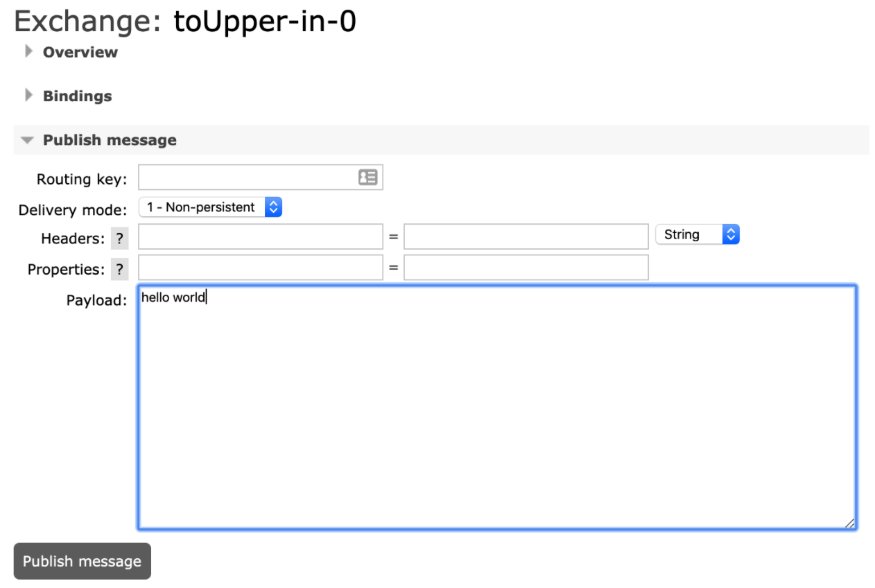The image size is (875, 588).
Task: Expand the Overview section triangle
Action: pos(28,51)
